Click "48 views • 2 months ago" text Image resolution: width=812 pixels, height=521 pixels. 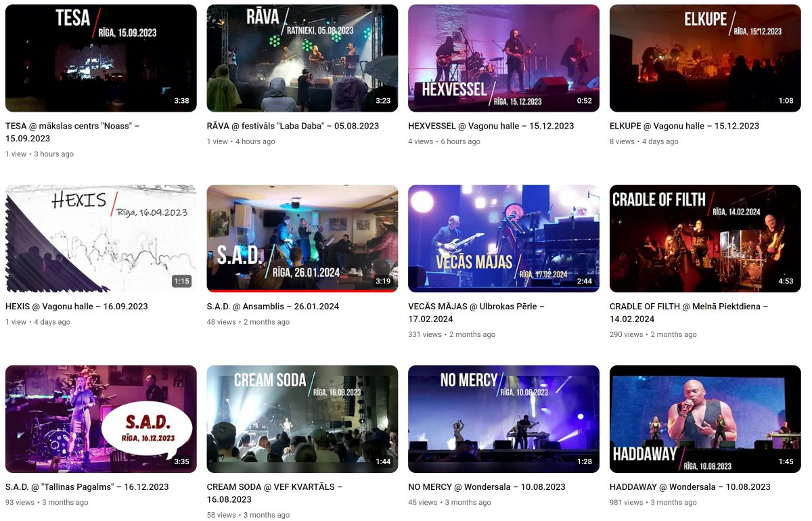(x=248, y=322)
